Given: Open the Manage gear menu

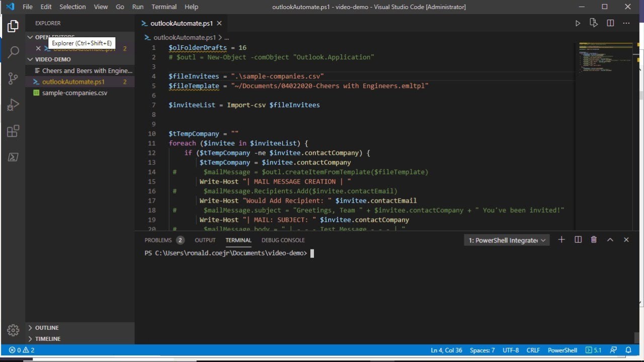Looking at the screenshot, I should (x=13, y=330).
